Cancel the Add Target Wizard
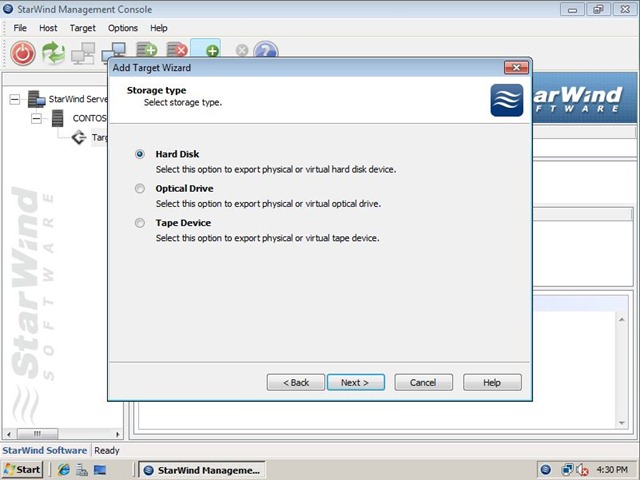This screenshot has height=480, width=640. [x=423, y=382]
